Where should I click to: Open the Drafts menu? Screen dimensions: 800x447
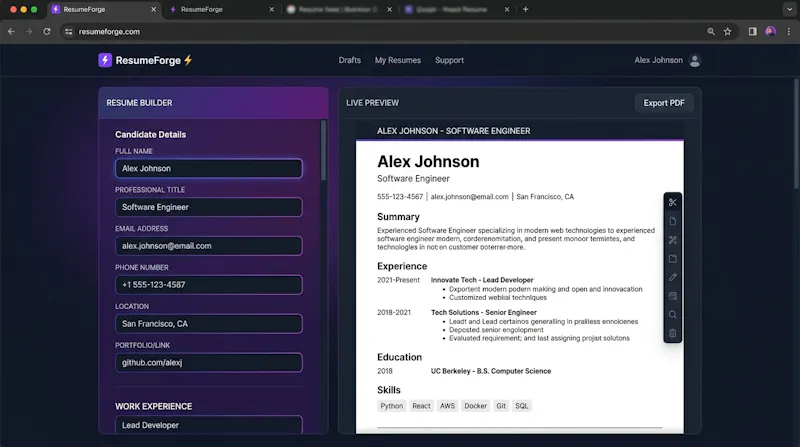coord(349,60)
